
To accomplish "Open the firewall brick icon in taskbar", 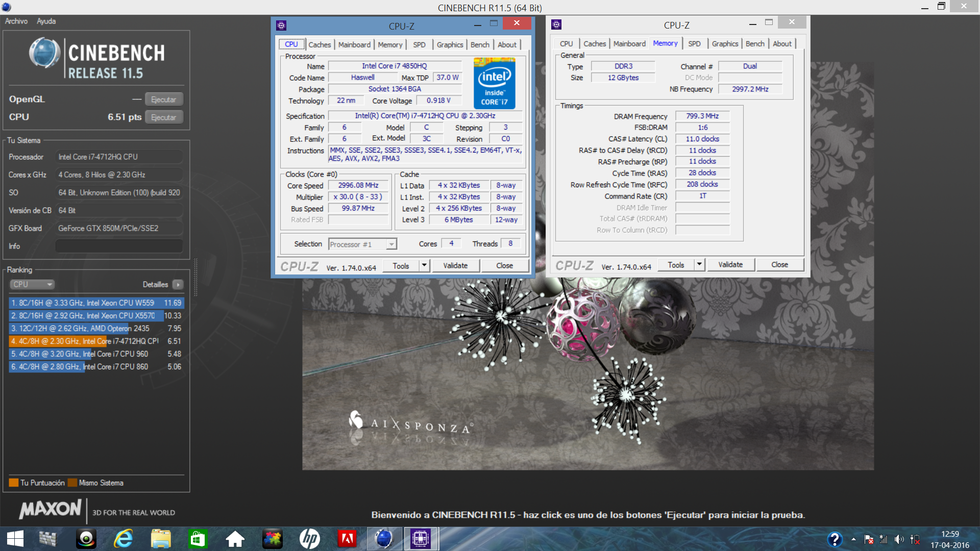I will tap(48, 539).
